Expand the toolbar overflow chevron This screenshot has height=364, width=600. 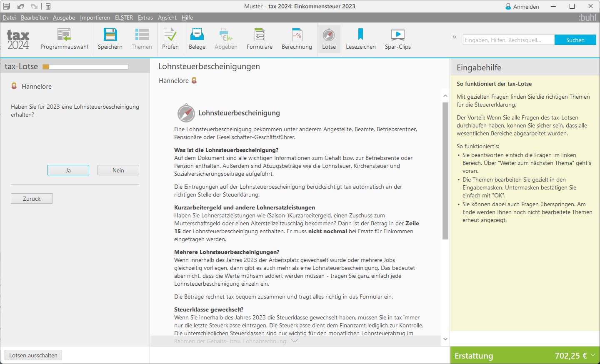[455, 37]
